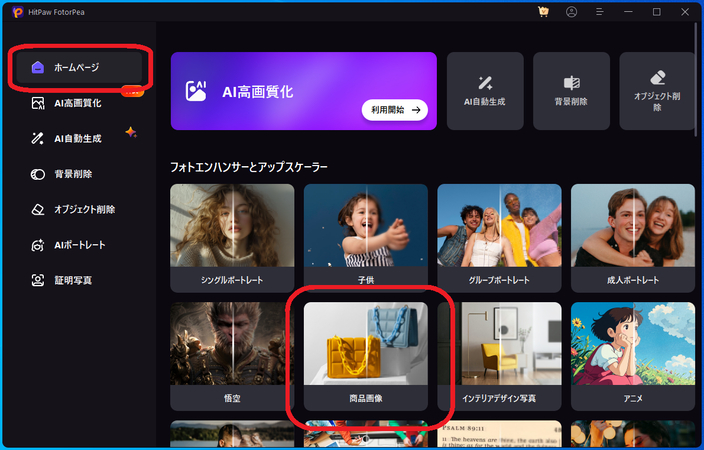Click the icon on 背景削除 card

pyautogui.click(x=572, y=83)
